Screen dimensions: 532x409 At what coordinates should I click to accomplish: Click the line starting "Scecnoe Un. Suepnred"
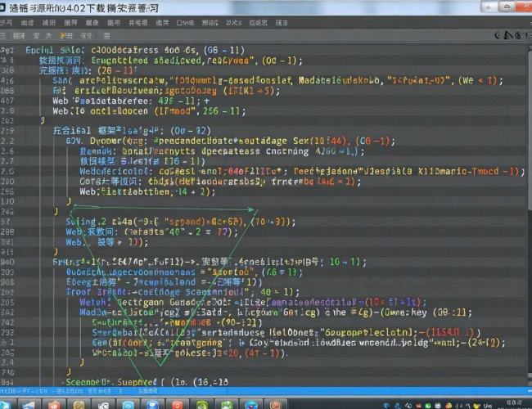click(147, 382)
